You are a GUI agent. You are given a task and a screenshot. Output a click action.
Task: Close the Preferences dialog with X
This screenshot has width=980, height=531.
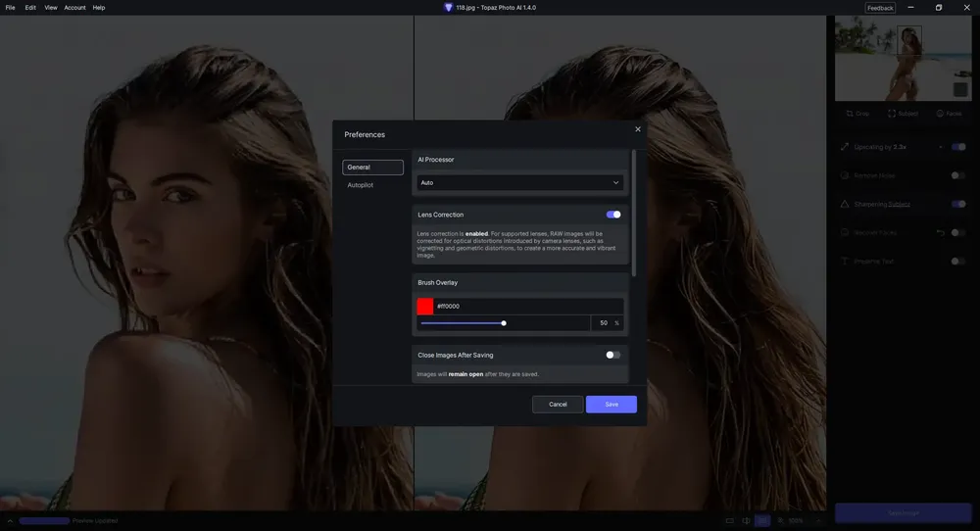coord(638,129)
